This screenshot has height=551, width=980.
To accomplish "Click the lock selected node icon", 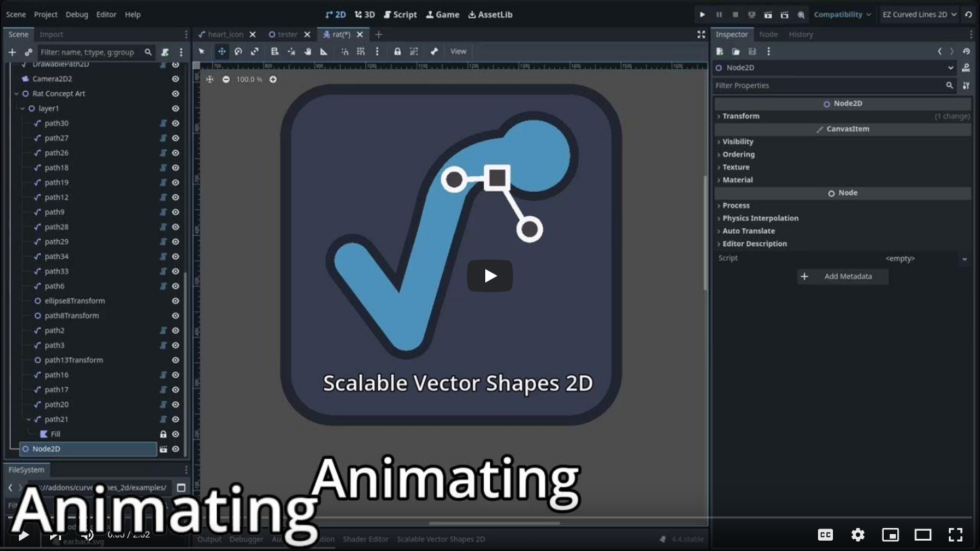I will [x=397, y=52].
